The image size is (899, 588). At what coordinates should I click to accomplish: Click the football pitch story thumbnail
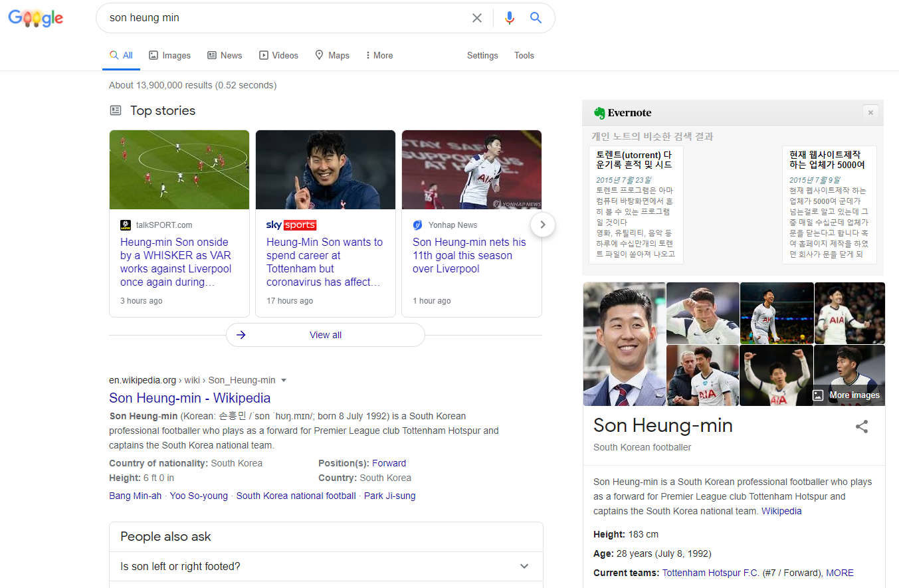tap(179, 169)
